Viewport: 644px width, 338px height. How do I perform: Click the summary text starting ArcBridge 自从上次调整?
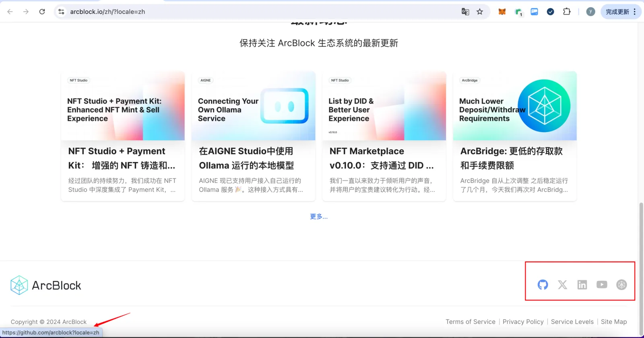514,185
